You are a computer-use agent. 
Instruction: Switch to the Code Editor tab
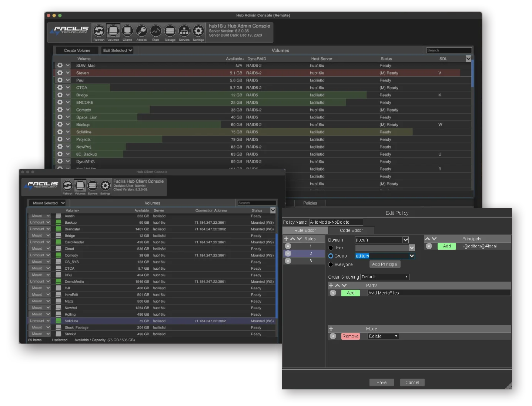351,230
